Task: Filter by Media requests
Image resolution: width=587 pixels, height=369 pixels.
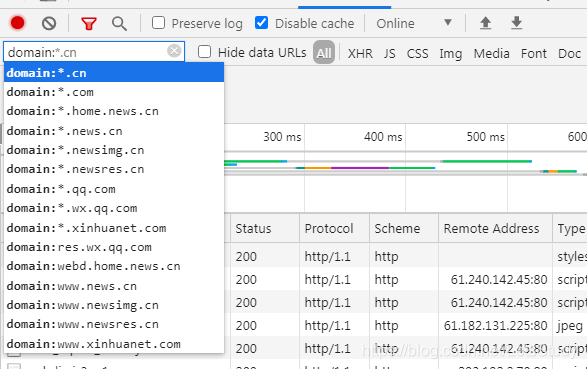Action: pos(491,54)
